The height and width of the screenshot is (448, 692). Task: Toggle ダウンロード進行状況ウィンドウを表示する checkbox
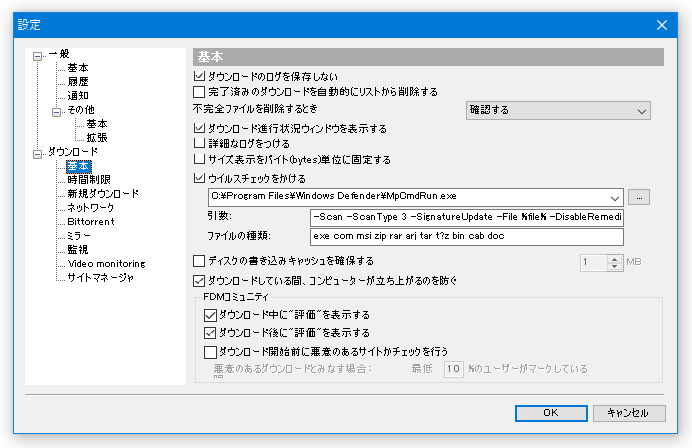pos(199,128)
